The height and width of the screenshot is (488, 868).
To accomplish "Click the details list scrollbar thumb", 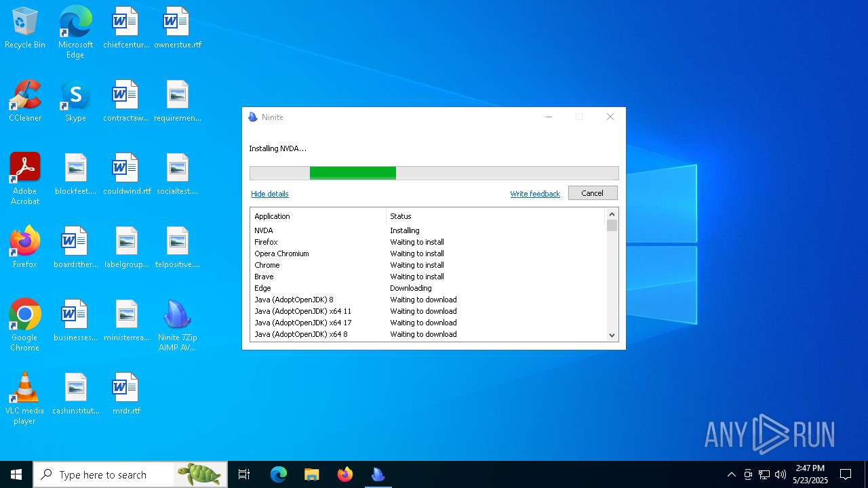I will 612,226.
